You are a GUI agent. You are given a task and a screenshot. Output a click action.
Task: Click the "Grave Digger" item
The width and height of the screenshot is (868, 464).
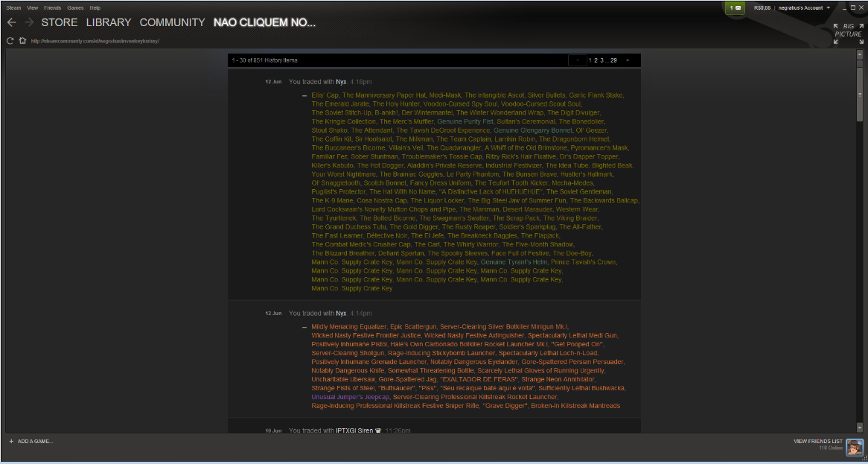(503, 407)
